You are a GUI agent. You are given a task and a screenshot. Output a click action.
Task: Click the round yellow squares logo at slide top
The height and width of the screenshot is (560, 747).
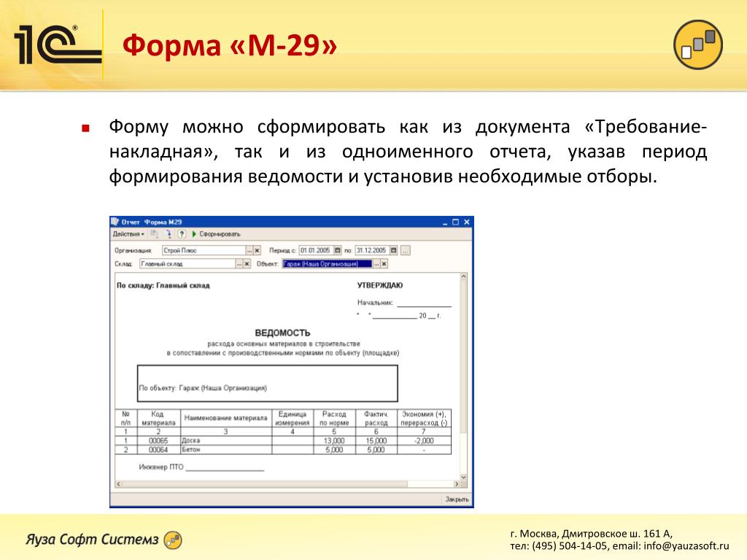[698, 44]
